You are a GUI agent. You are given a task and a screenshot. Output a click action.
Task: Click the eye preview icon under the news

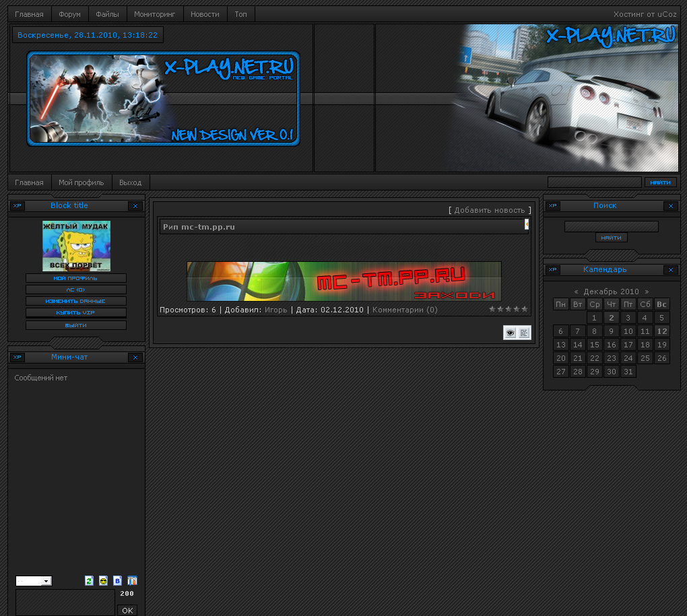coord(510,332)
